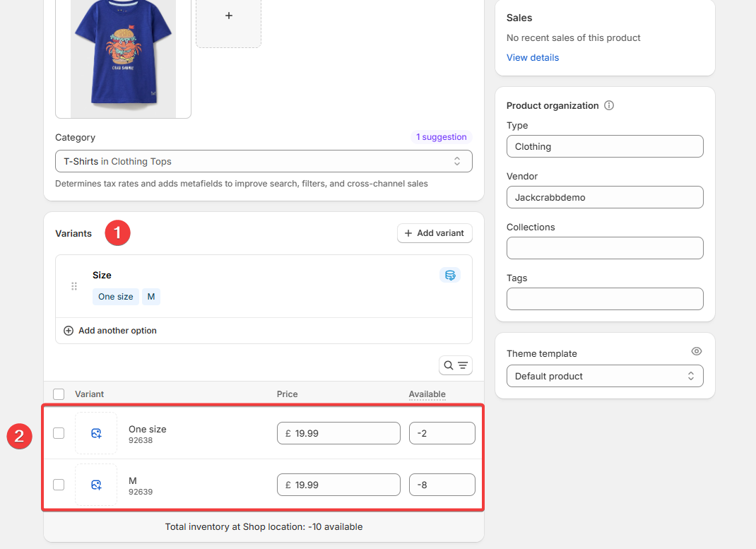The width and height of the screenshot is (756, 549).
Task: Click variant SKU 92639
Action: pyautogui.click(x=141, y=492)
